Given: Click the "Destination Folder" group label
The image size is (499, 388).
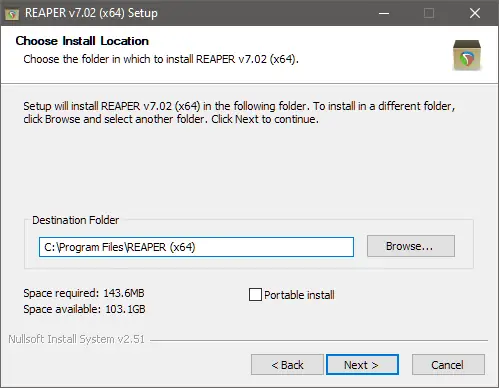Looking at the screenshot, I should click(x=76, y=220).
